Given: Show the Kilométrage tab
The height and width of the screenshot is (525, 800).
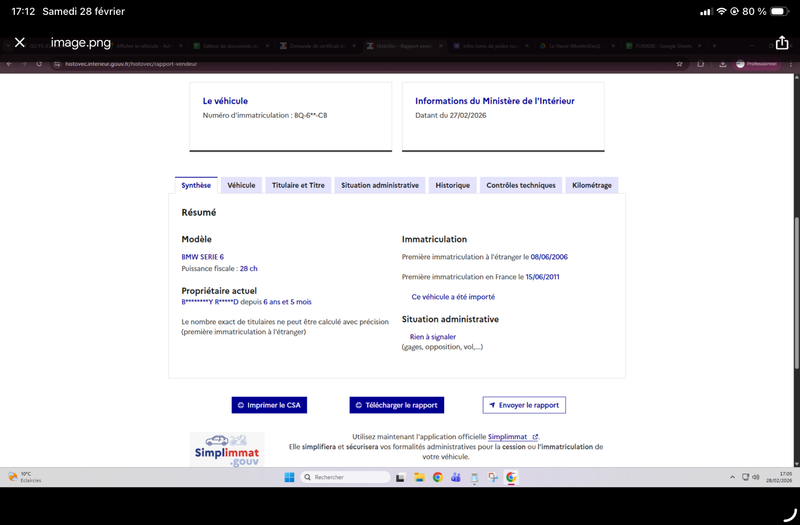Looking at the screenshot, I should click(592, 185).
